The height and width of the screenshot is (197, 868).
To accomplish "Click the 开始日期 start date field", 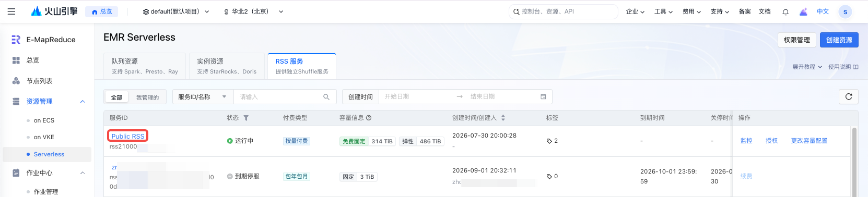I will tap(417, 96).
